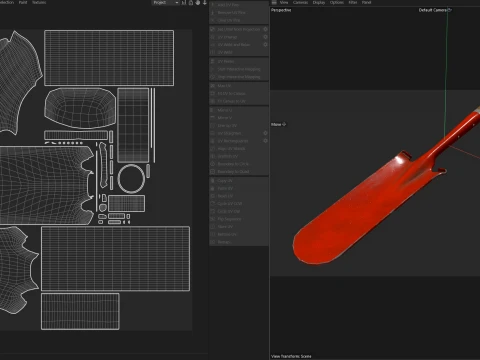Open options gear for Set UVW from Projection

[x=265, y=29]
